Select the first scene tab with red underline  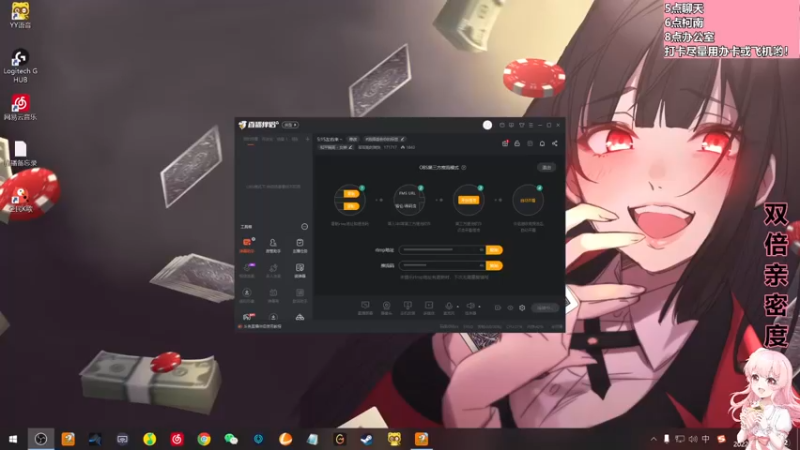click(251, 139)
